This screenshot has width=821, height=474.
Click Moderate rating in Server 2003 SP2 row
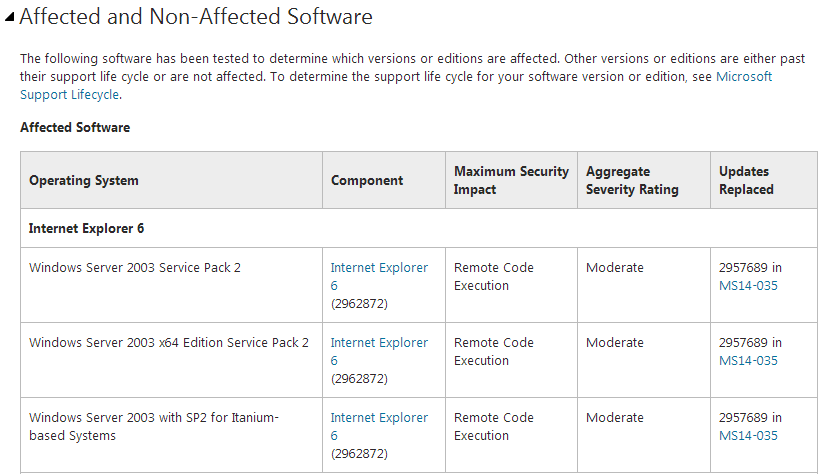coord(615,268)
